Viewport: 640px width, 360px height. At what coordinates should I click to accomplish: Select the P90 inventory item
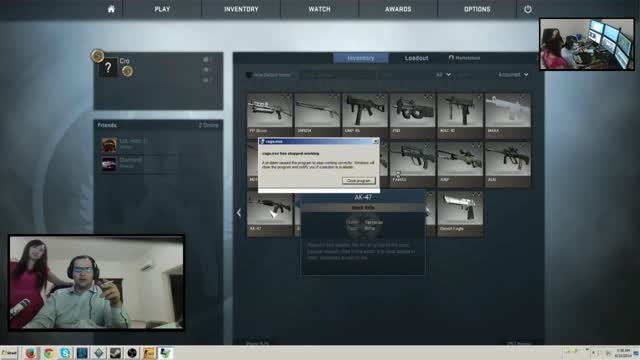pyautogui.click(x=412, y=115)
